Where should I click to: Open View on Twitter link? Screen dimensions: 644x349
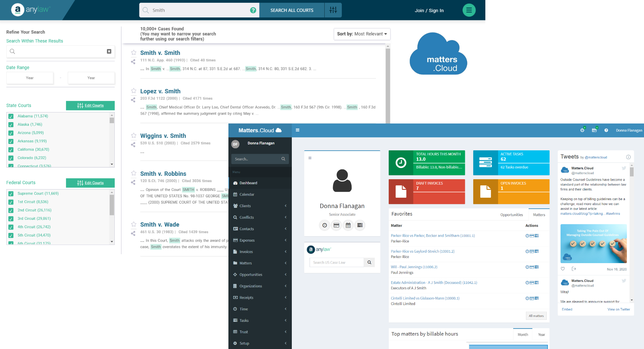(619, 309)
